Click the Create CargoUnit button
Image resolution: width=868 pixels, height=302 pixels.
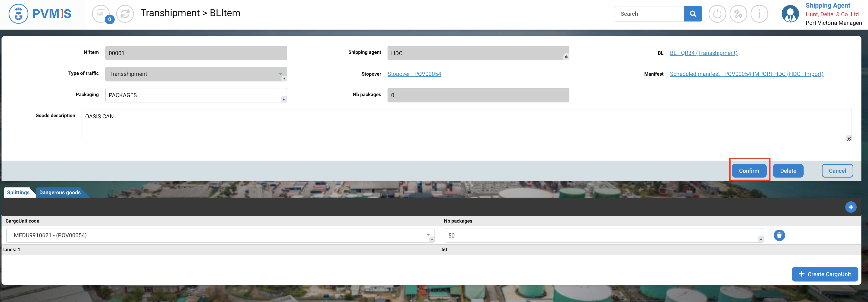825,274
